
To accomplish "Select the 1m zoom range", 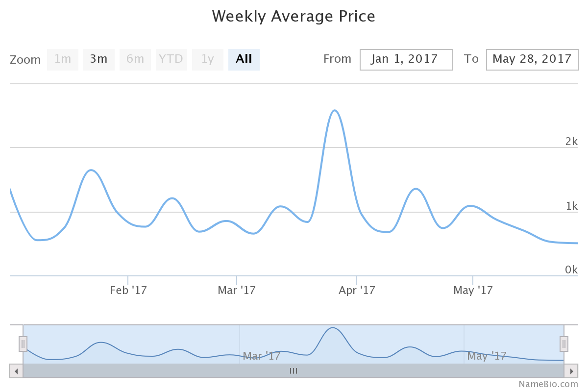I will (63, 60).
